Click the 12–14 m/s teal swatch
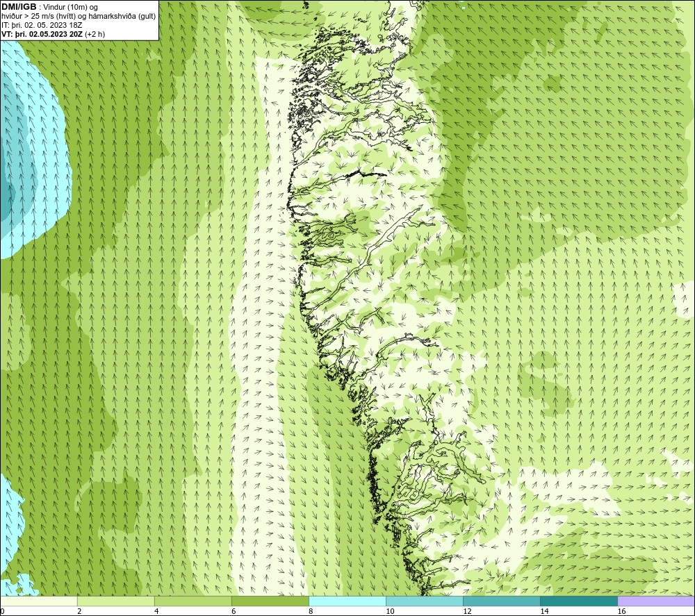Screen dimensions: 695x616 pos(502,601)
